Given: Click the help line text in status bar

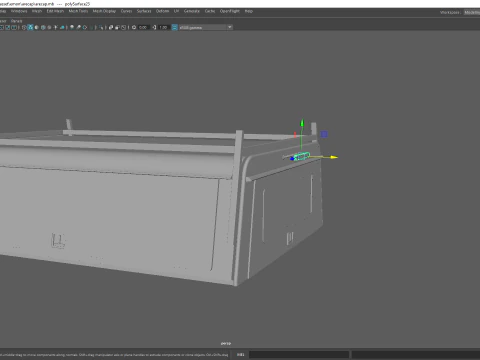Looking at the screenshot, I should pos(114,355).
